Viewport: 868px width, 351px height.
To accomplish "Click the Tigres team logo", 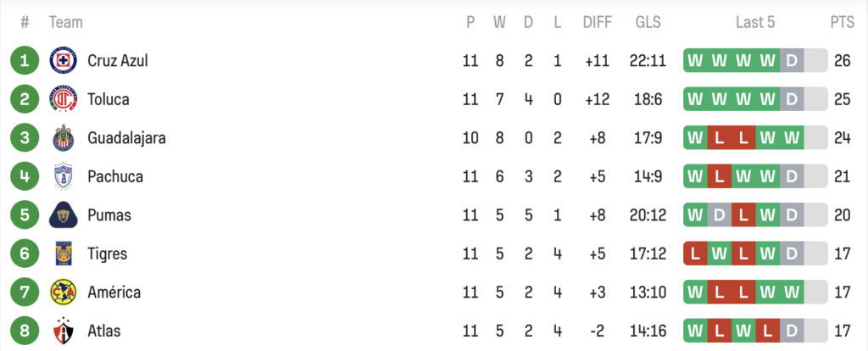I will 64,253.
